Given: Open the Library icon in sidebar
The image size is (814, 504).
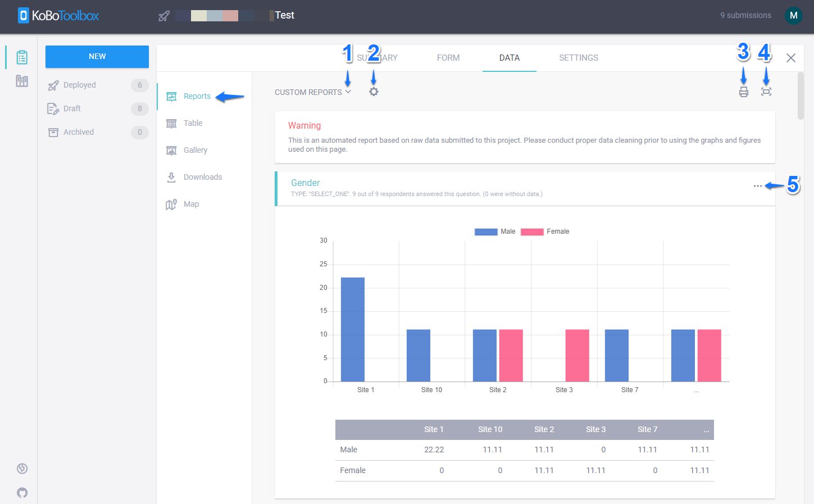Looking at the screenshot, I should coord(22,81).
